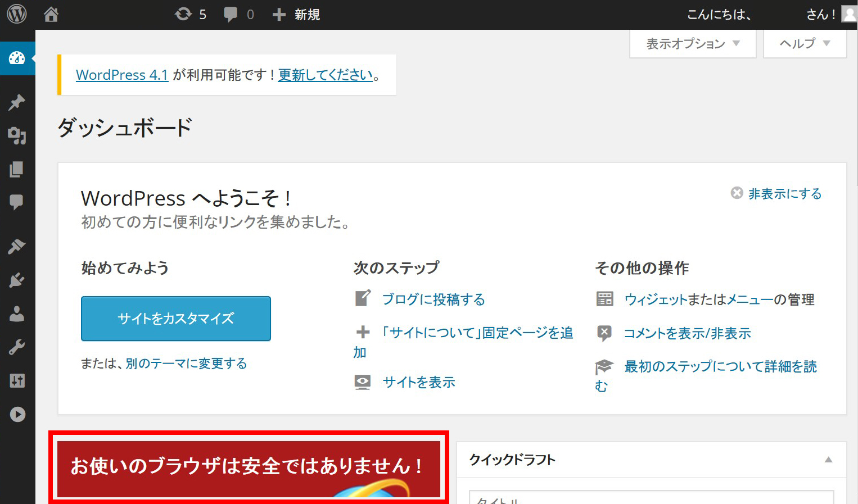This screenshot has width=858, height=504.
Task: Expand the 表示オプション dropdown
Action: 693,44
